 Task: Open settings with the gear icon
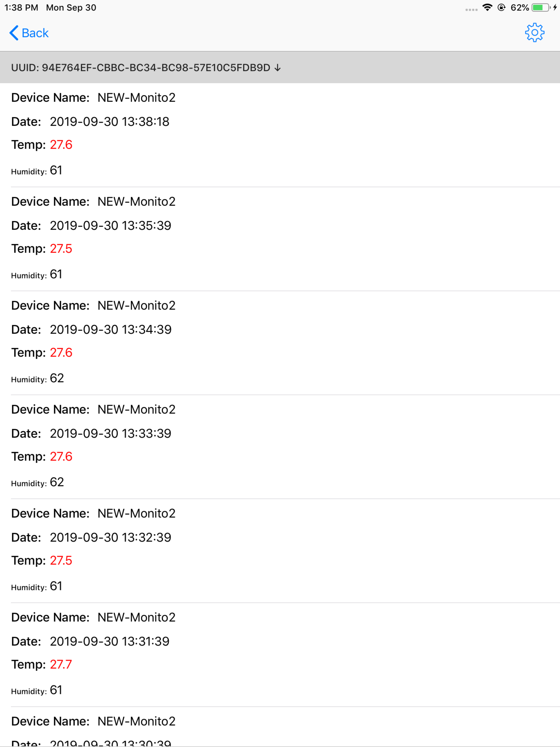[534, 33]
